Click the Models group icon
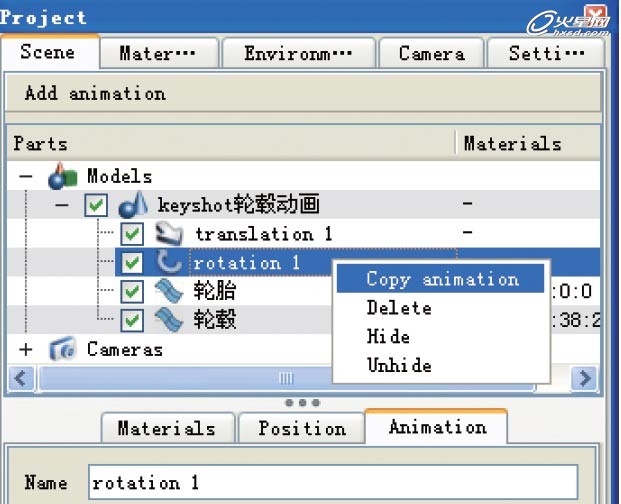 63,176
